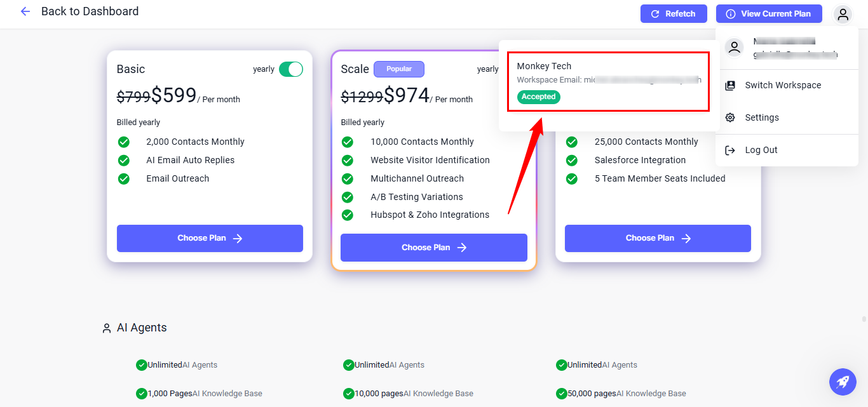
Task: Click the Settings gear icon
Action: pyautogui.click(x=730, y=117)
